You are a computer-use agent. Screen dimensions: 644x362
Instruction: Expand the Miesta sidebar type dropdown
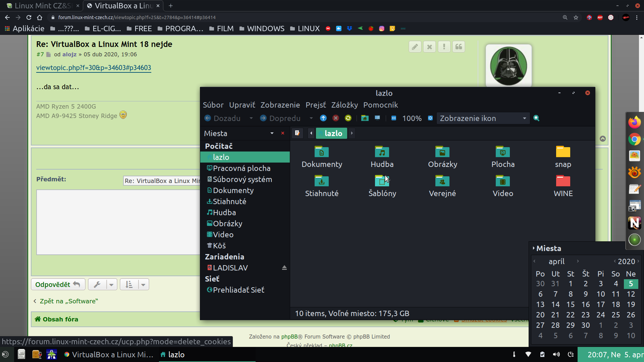pos(272,133)
